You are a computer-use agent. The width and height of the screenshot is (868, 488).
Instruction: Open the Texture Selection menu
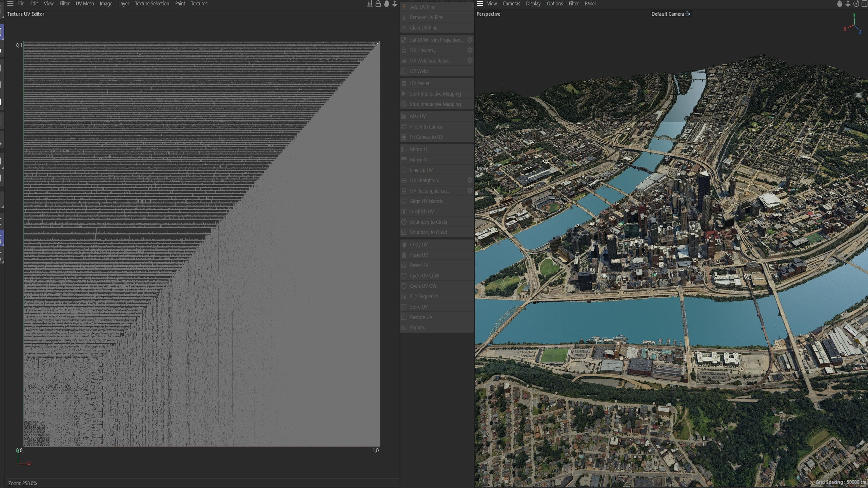[152, 4]
